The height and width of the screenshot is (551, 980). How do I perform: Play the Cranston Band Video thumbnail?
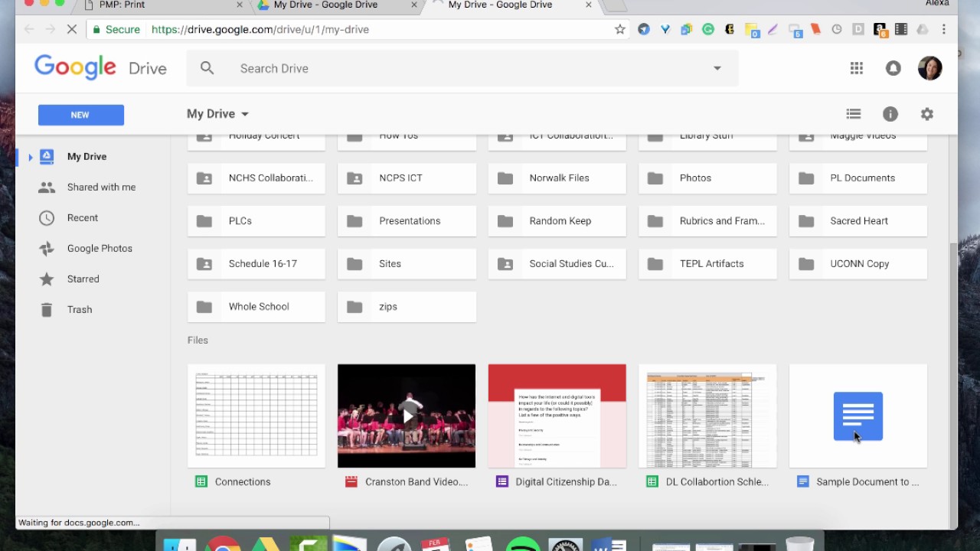click(407, 416)
